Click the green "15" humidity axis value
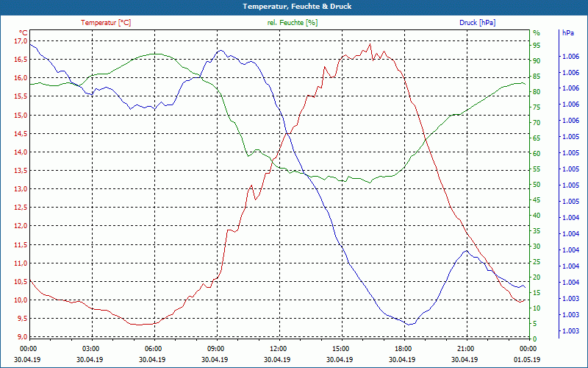Image resolution: width=588 pixels, height=368 pixels. click(x=537, y=292)
